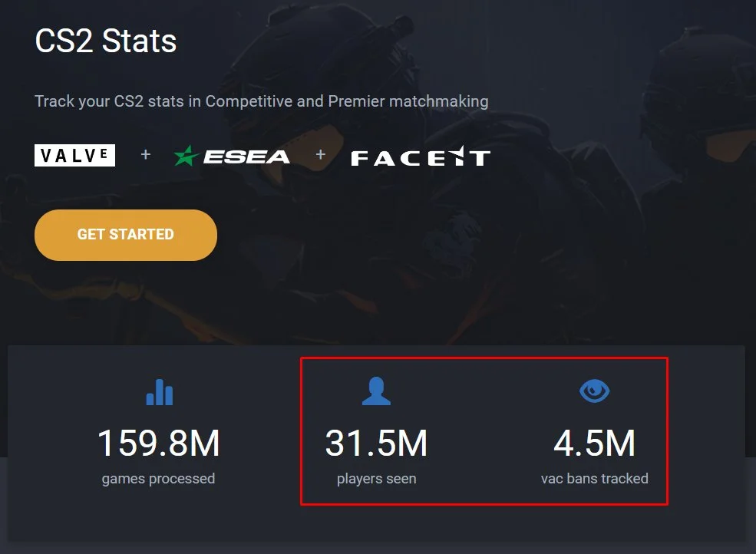
Task: Click the blue eye icon
Action: click(x=594, y=391)
